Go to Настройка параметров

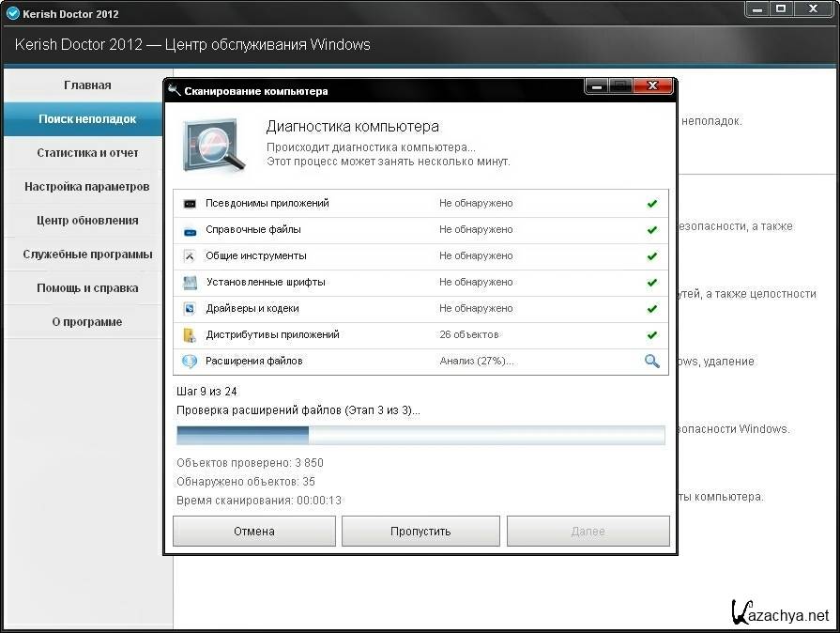click(87, 187)
